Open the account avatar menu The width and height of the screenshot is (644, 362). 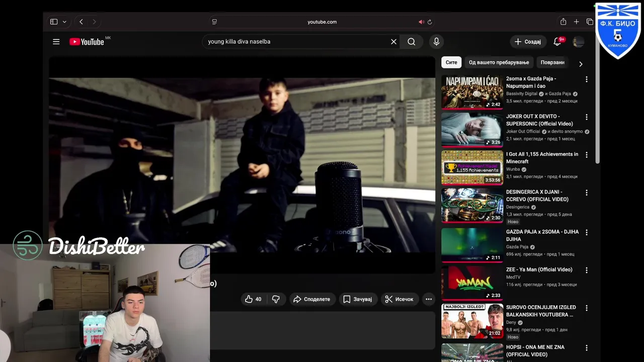[578, 42]
